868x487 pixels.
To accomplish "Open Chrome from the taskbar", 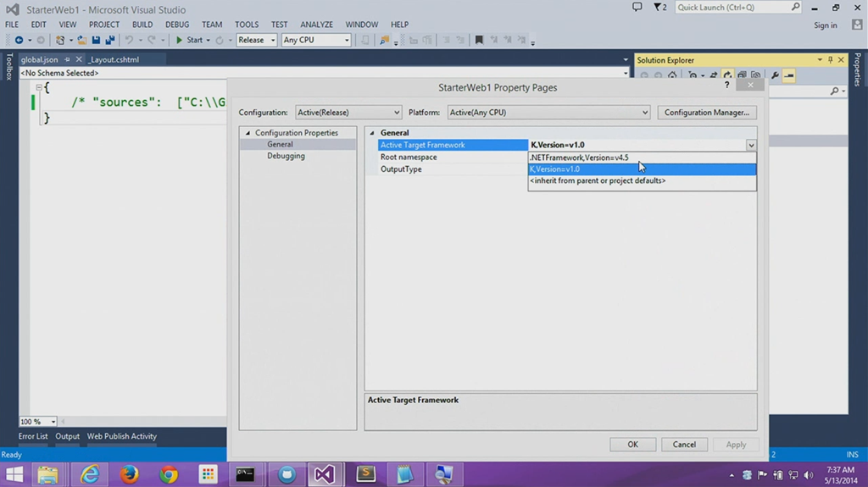I will coord(169,474).
